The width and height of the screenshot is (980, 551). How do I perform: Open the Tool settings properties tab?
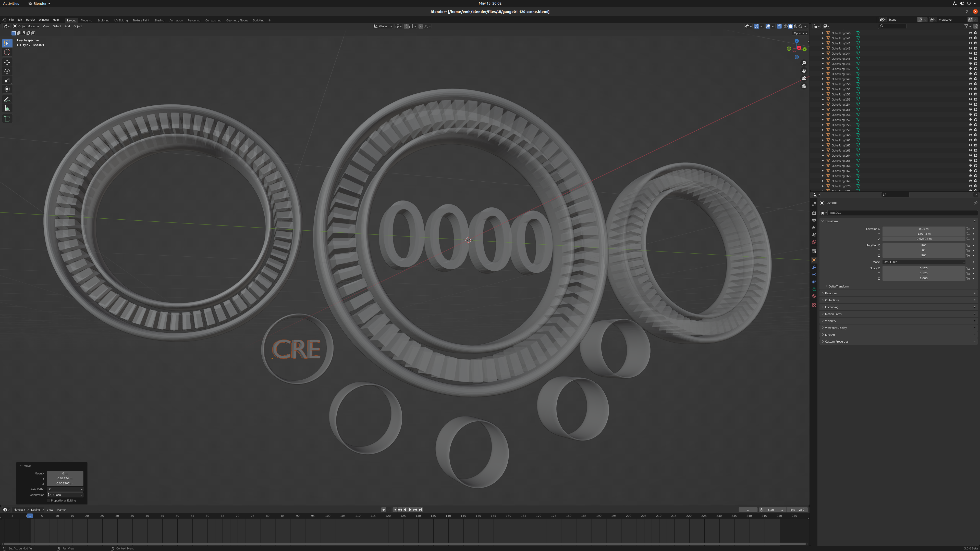point(814,204)
